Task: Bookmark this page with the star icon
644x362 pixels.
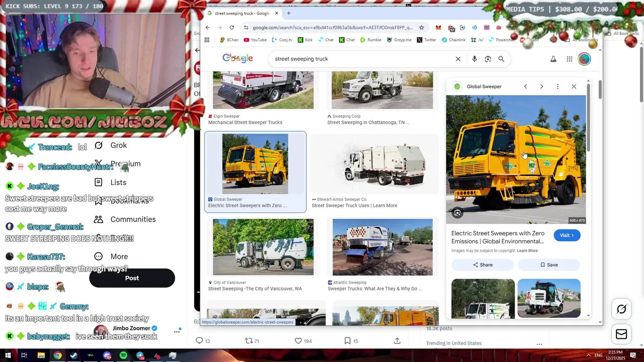Action: pos(422,28)
